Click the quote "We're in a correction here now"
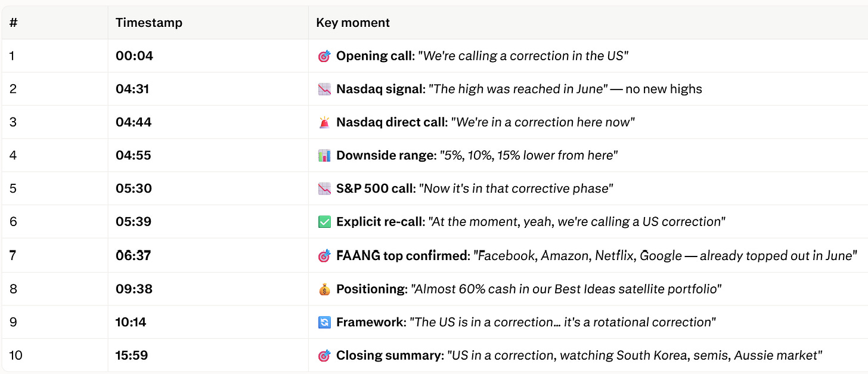This screenshot has height=374, width=868. 542,122
